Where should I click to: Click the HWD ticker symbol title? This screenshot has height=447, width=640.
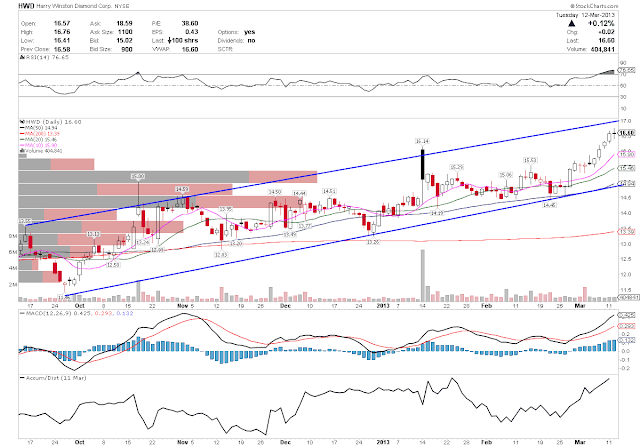pos(24,6)
